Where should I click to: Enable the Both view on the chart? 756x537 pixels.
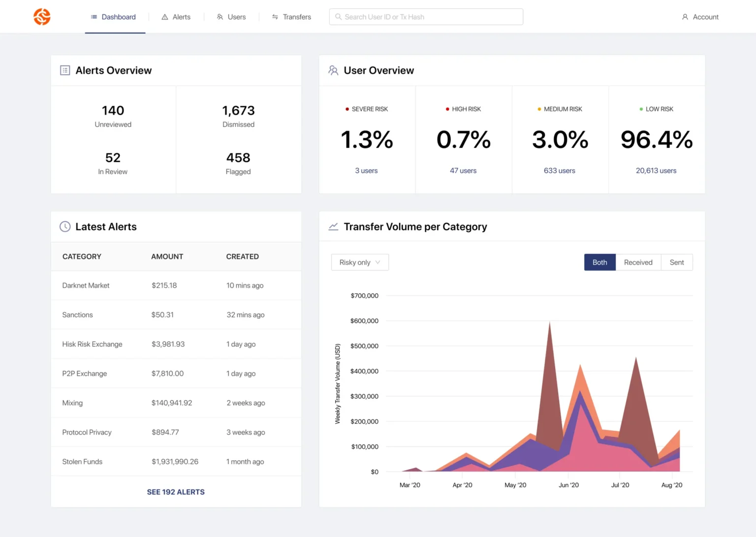tap(599, 262)
